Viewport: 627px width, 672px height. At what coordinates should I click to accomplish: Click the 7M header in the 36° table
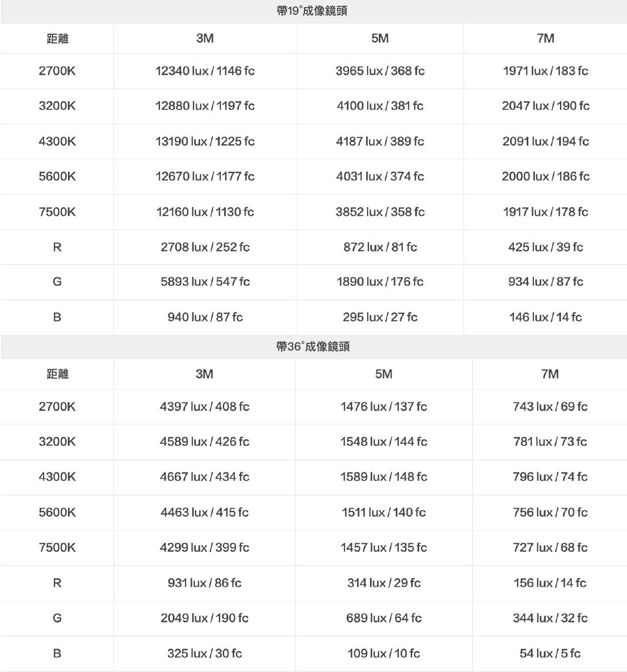pyautogui.click(x=550, y=374)
